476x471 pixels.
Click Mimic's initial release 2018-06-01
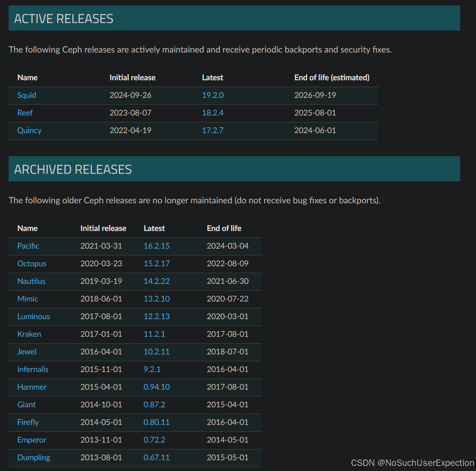[x=101, y=299]
